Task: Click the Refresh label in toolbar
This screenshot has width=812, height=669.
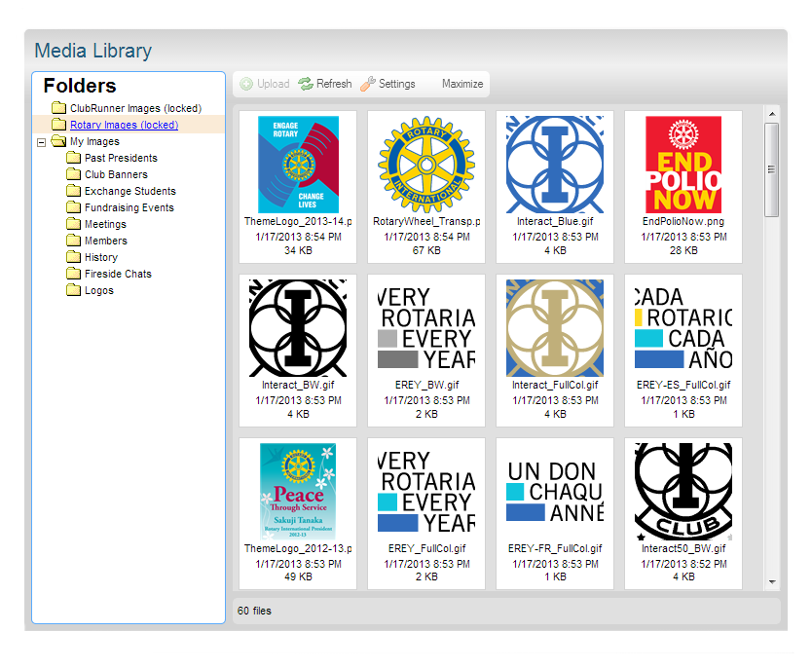Action: [x=334, y=84]
